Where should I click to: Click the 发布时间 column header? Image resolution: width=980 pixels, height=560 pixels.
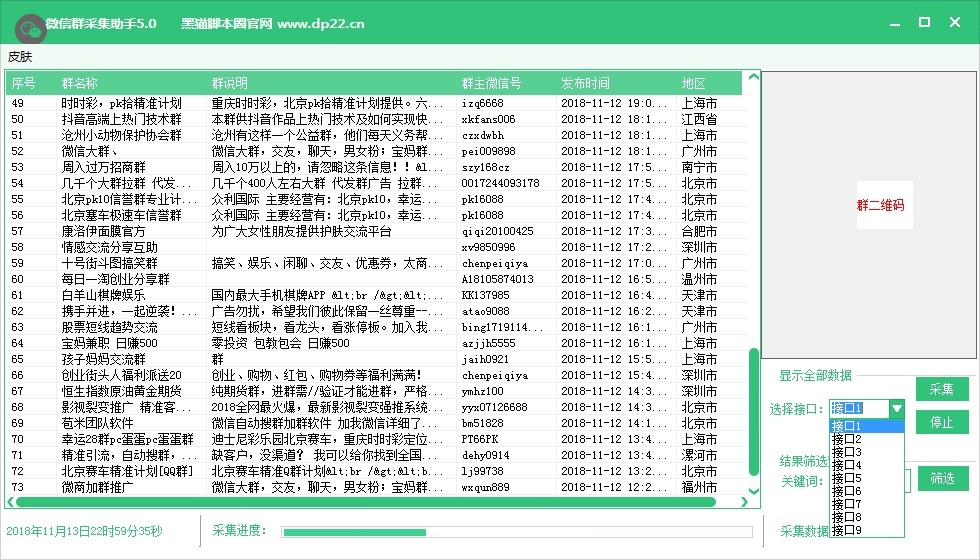pyautogui.click(x=616, y=83)
